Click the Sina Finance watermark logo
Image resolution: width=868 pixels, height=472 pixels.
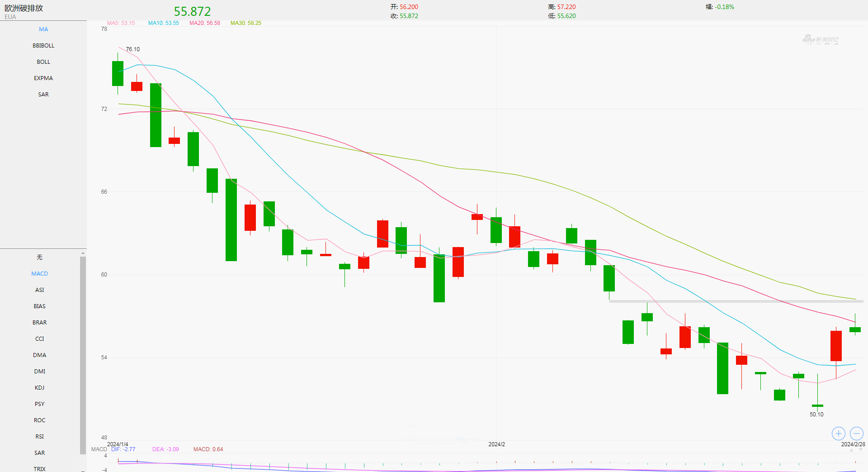pos(820,40)
